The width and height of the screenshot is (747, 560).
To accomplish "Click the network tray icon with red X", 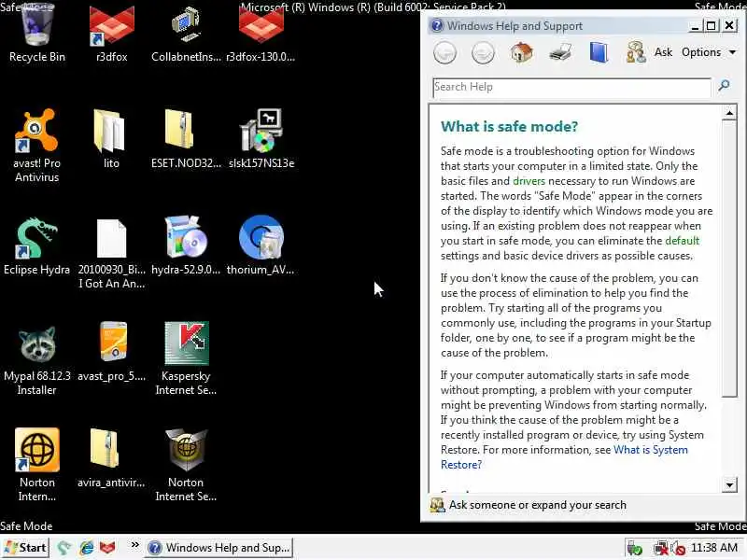I will [660, 549].
